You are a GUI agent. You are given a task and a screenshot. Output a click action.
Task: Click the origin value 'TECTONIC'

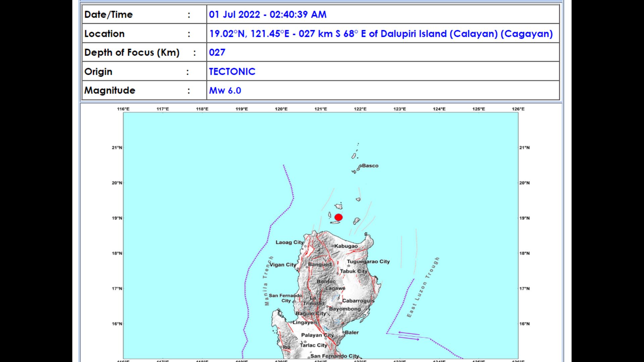click(232, 71)
